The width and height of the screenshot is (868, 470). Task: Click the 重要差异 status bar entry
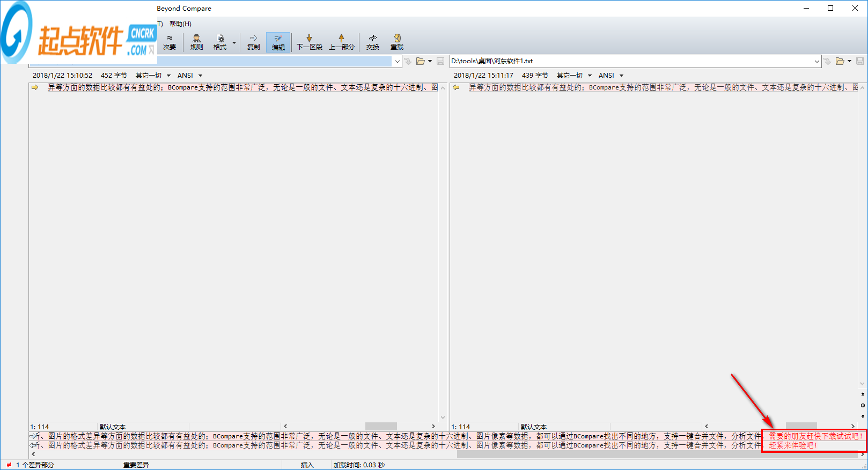[x=136, y=465]
